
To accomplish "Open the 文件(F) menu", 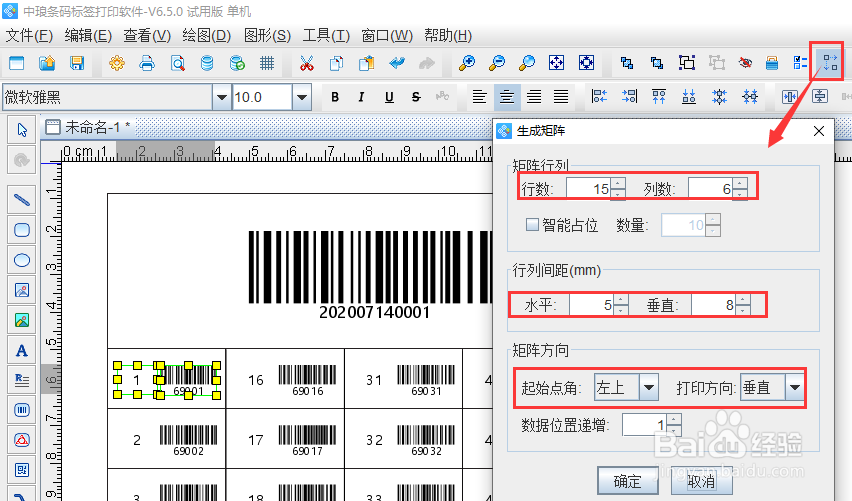I will [29, 36].
